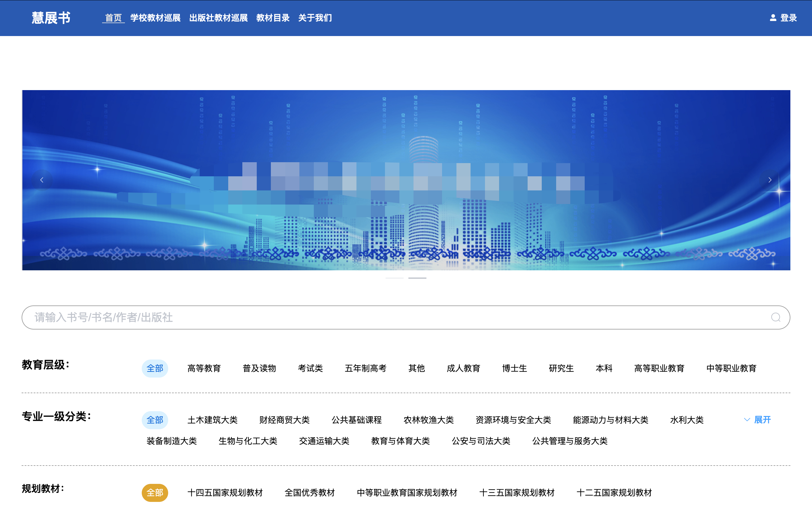Filter by 高等教育 education level
The height and width of the screenshot is (507, 812).
(x=204, y=368)
